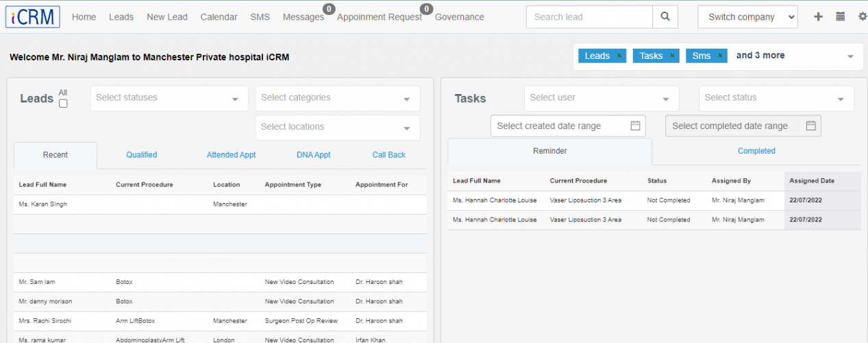Open Select locations dropdown

pos(338,127)
